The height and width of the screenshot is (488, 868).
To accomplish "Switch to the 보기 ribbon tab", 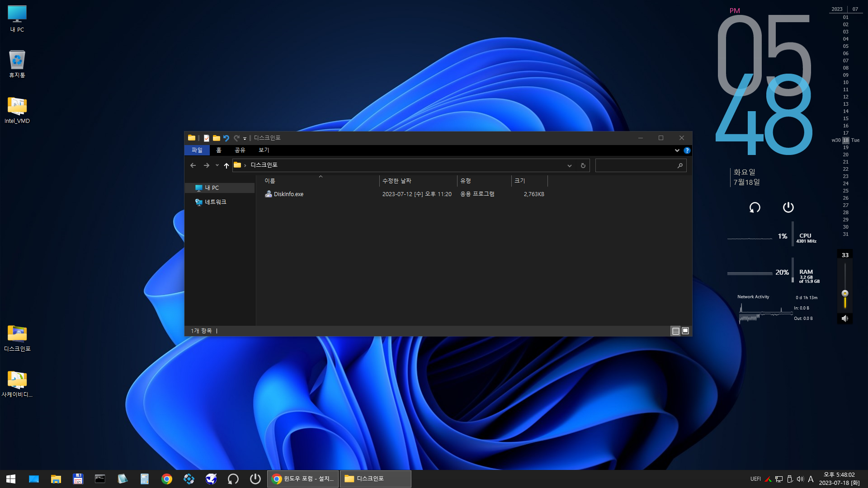I will coord(264,150).
